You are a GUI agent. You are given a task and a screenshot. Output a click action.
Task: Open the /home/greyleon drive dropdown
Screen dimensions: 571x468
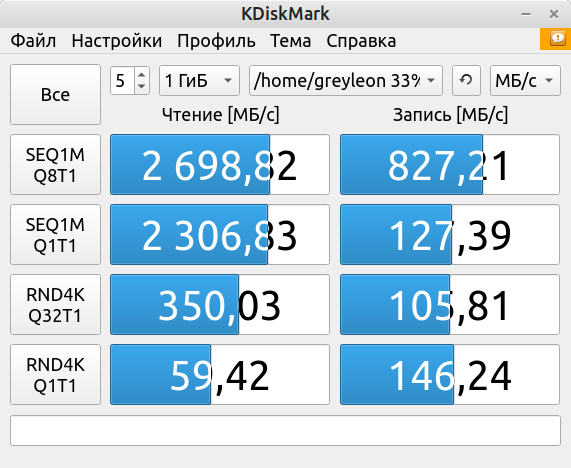[346, 80]
